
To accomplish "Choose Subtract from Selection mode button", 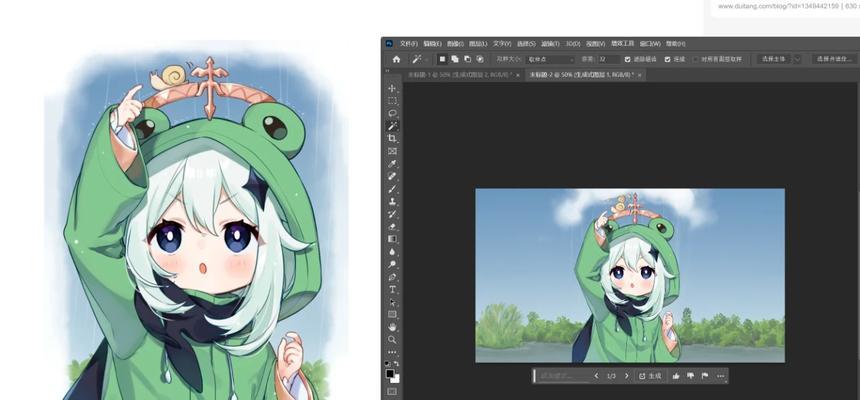I will click(x=467, y=59).
